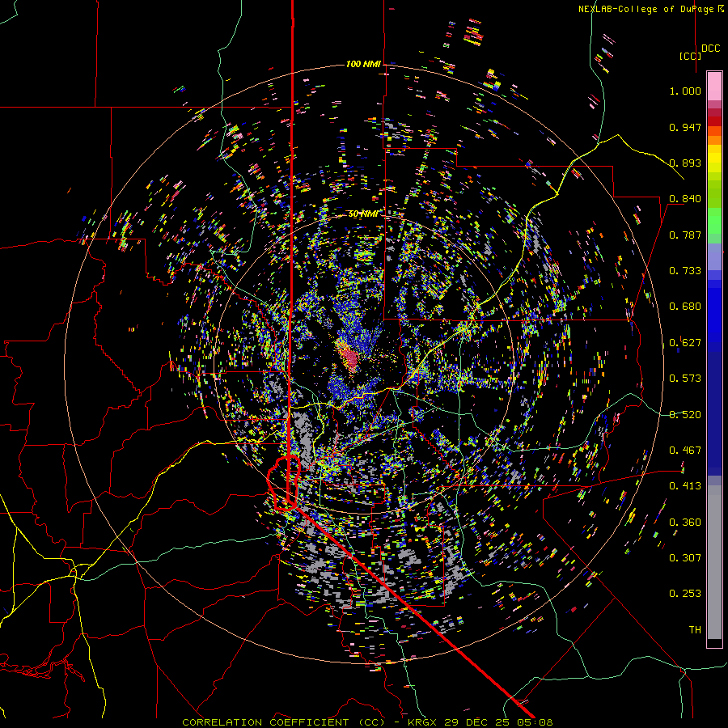This screenshot has width=728, height=728.
Task: Select the 0.573 legend value
Action: tap(685, 379)
